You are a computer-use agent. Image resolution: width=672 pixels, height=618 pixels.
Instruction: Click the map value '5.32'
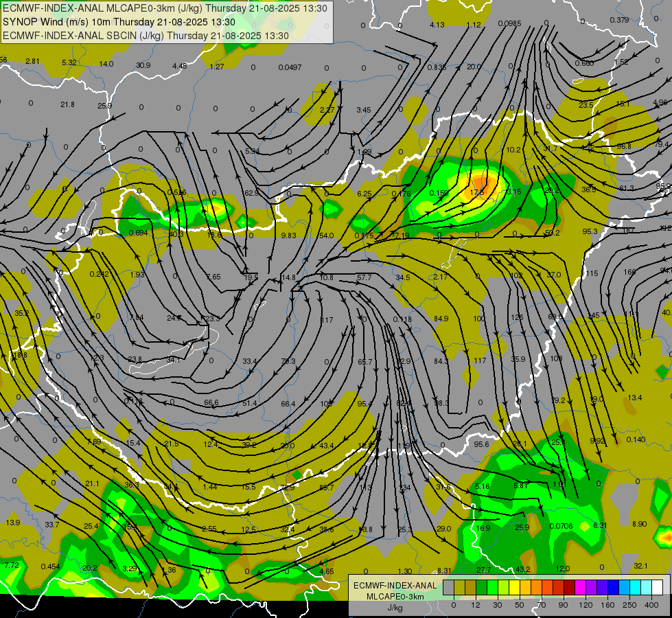[x=69, y=62]
